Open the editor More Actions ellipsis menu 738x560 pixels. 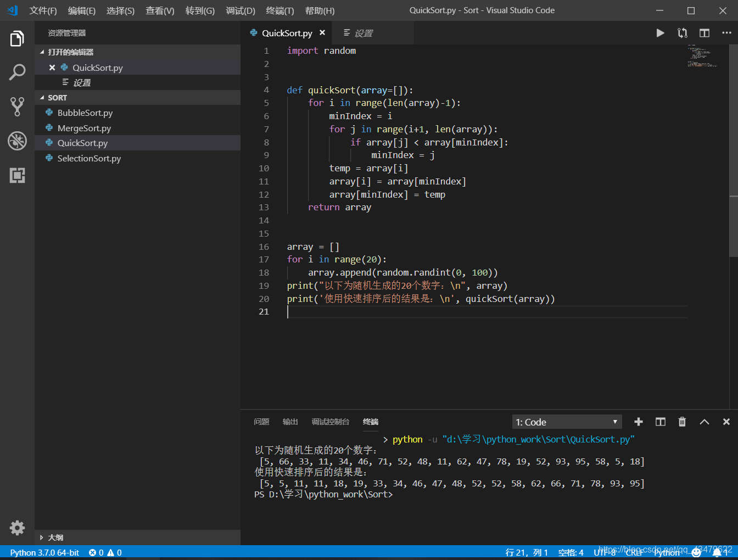tap(726, 33)
